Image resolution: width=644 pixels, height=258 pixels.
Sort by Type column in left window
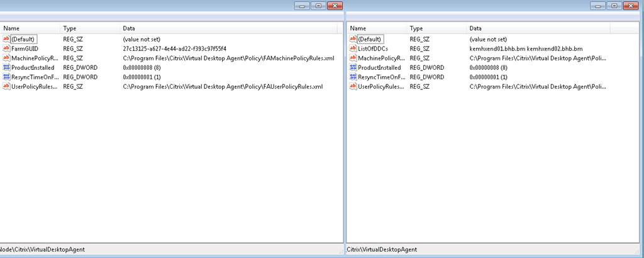[90, 28]
